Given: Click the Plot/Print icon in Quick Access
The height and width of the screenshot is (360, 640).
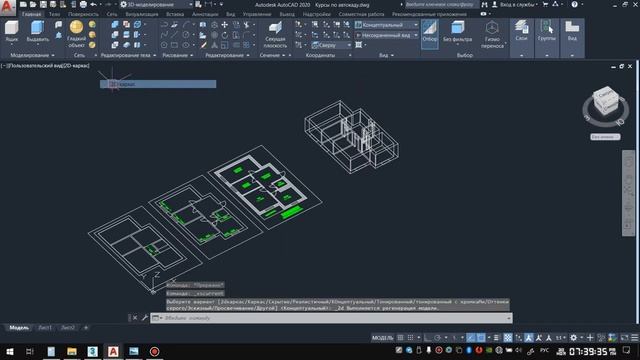Looking at the screenshot, I should coord(83,4).
